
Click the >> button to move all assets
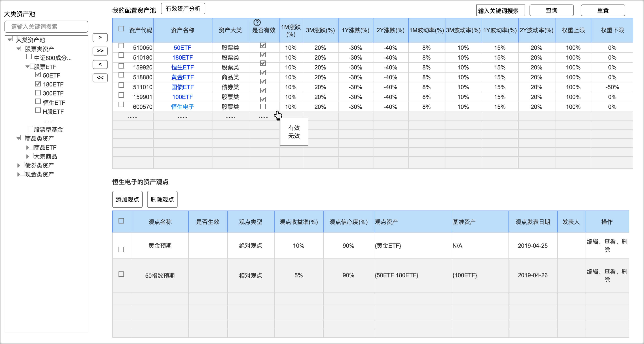100,51
